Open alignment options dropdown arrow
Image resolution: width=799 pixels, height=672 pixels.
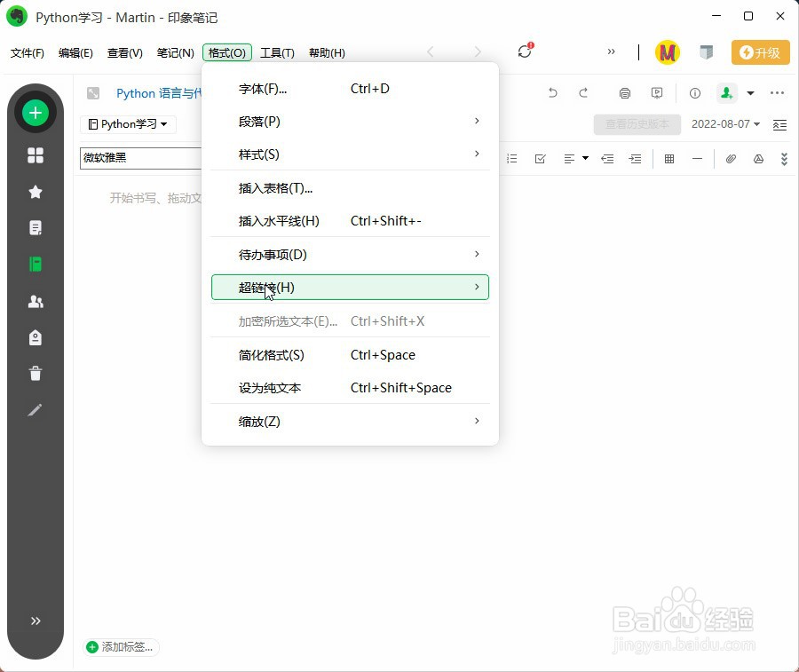pos(586,158)
